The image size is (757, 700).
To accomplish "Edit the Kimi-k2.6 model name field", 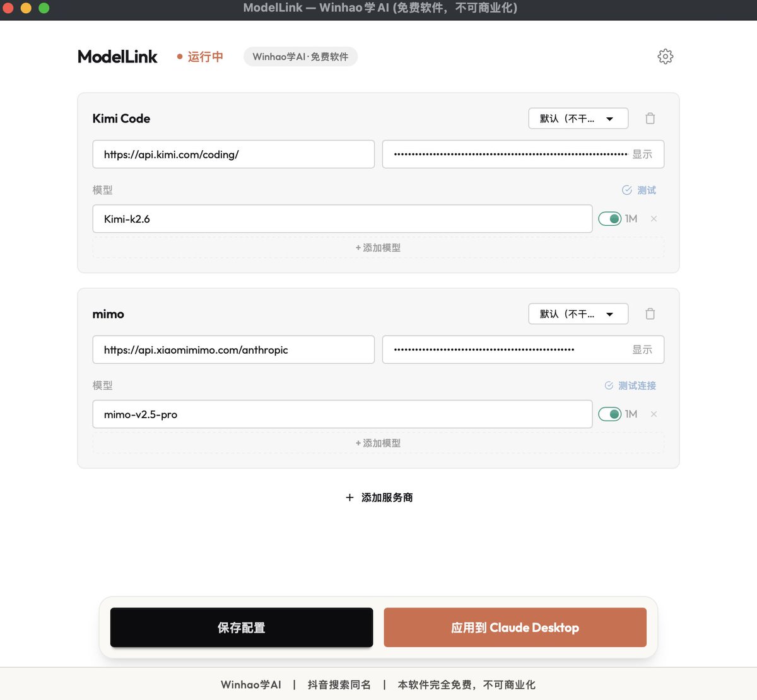I will [343, 219].
